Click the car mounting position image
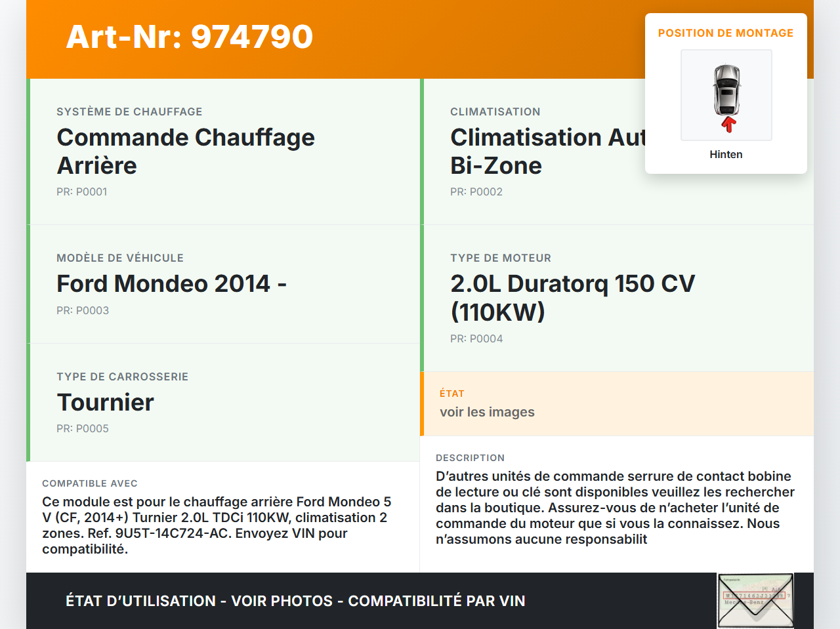The width and height of the screenshot is (840, 629). pos(726,95)
